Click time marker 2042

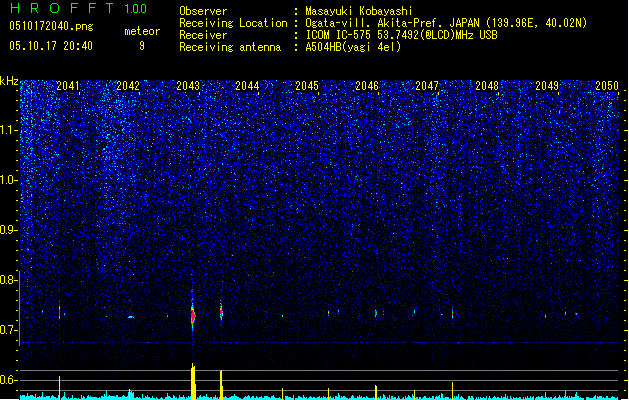pos(128,86)
